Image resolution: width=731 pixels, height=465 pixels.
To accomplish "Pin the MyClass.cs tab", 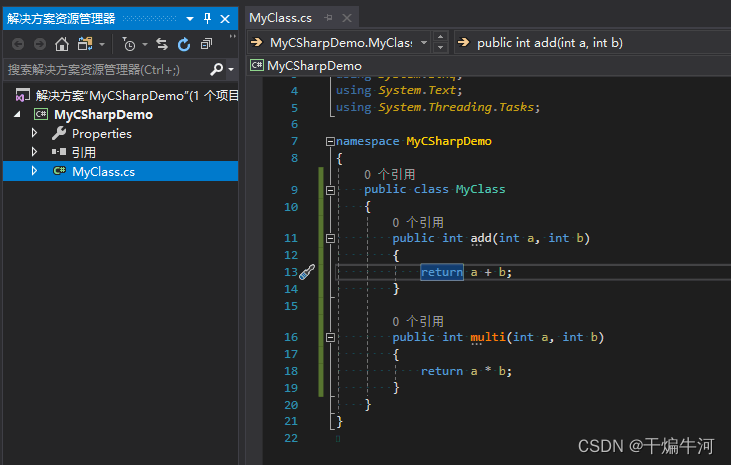I will pyautogui.click(x=328, y=18).
